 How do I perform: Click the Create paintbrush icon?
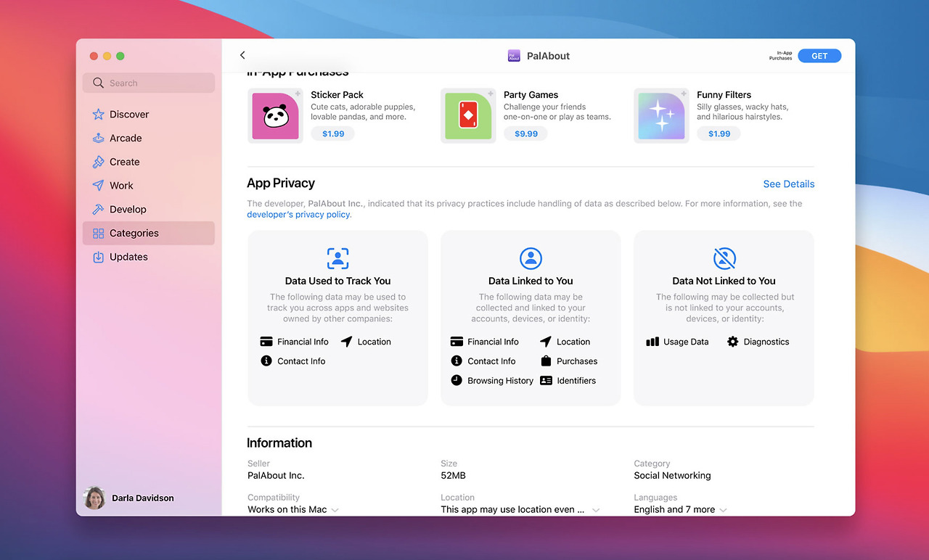99,162
